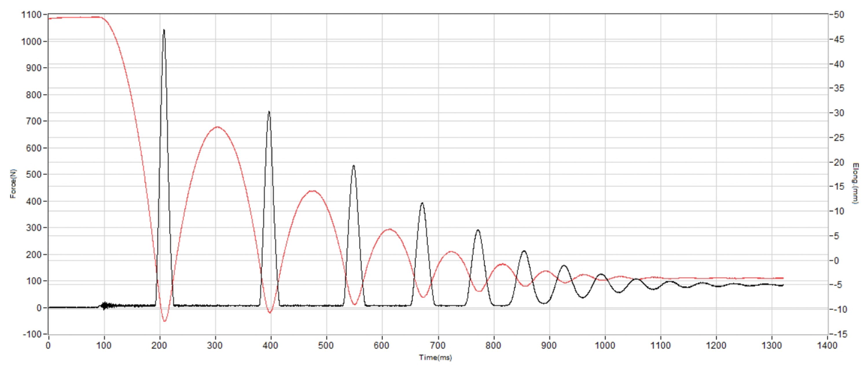Click the red curve's second rebound crest near 475 ms
868x365 pixels.
click(x=313, y=191)
